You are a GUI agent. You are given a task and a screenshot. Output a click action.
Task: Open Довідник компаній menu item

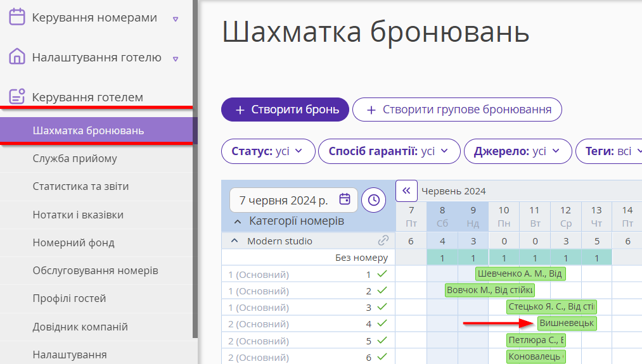tap(96, 327)
